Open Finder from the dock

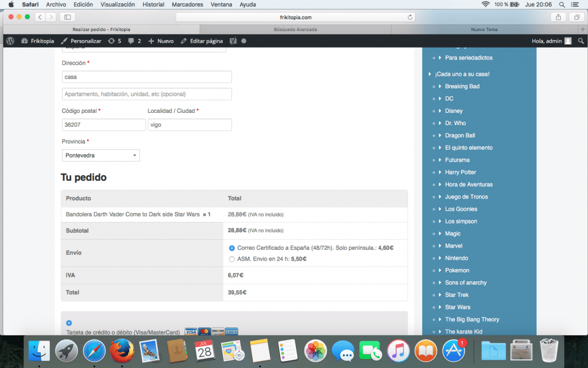click(39, 351)
